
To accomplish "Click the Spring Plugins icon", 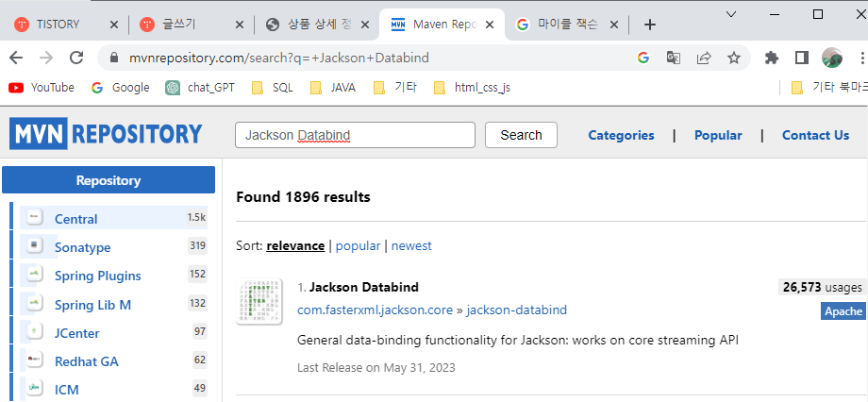I will (x=35, y=274).
